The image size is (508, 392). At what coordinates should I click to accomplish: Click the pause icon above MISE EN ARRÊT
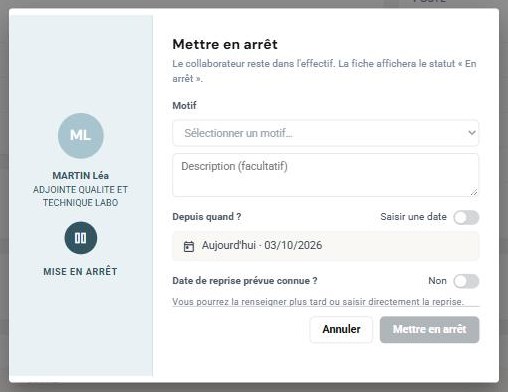pyautogui.click(x=81, y=238)
